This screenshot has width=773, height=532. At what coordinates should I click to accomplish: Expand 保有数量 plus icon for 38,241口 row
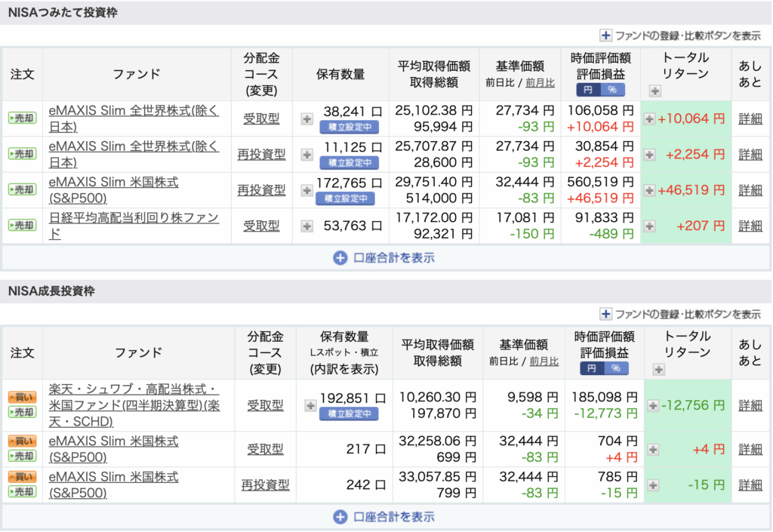pos(306,118)
